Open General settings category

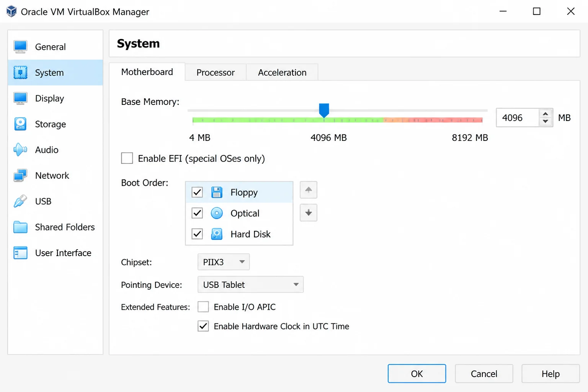[x=56, y=47]
